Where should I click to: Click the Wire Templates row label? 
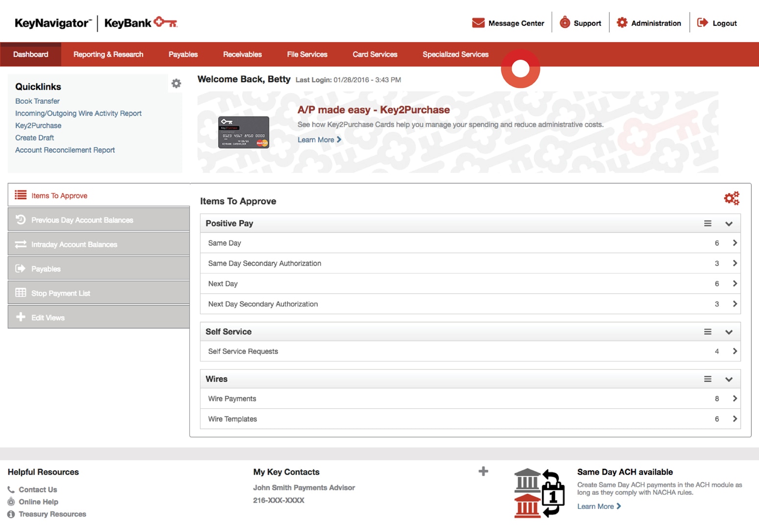[232, 419]
